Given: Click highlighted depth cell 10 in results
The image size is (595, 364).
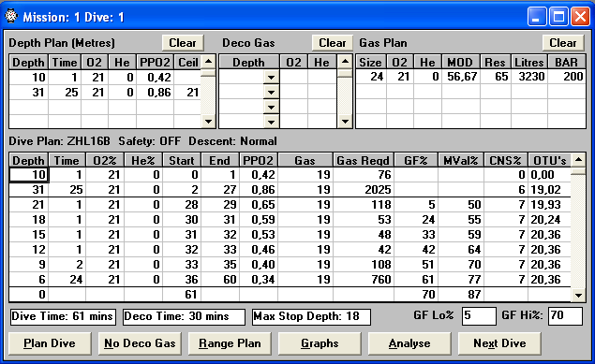Looking at the screenshot, I should pyautogui.click(x=29, y=175).
